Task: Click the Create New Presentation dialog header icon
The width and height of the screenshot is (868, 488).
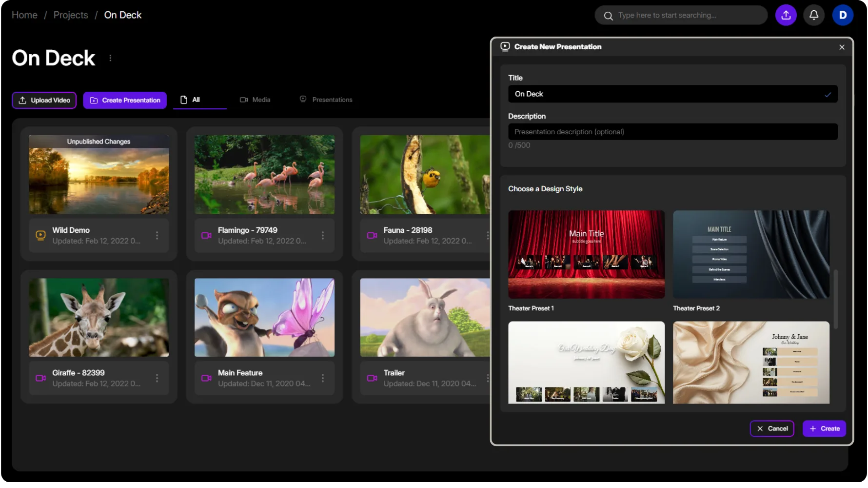Action: [505, 46]
